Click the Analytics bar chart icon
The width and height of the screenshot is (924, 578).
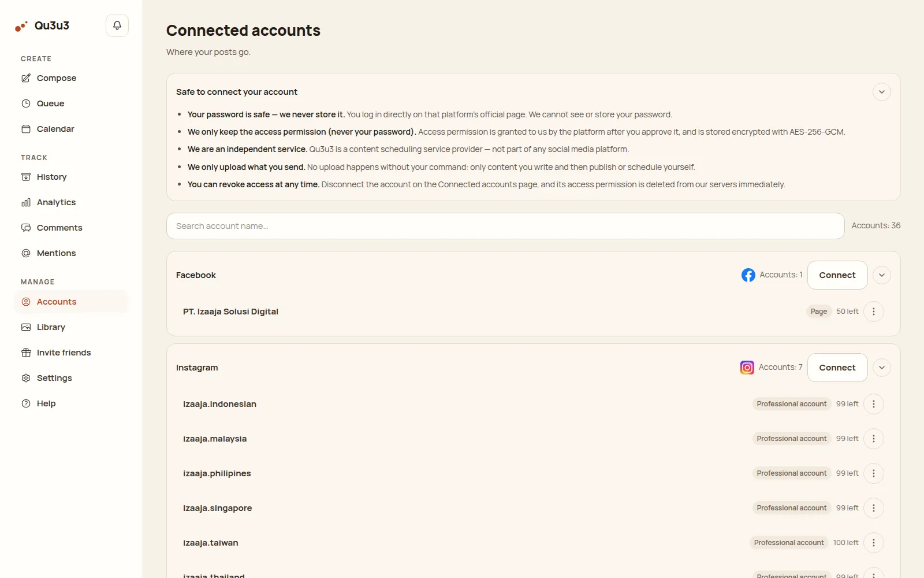click(x=26, y=202)
